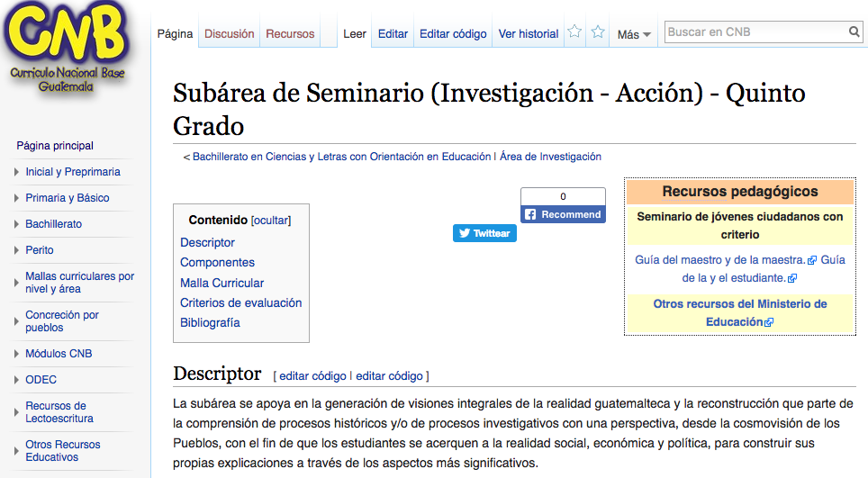868x478 pixels.
Task: Click the Facebook Recommend button
Action: (x=563, y=214)
